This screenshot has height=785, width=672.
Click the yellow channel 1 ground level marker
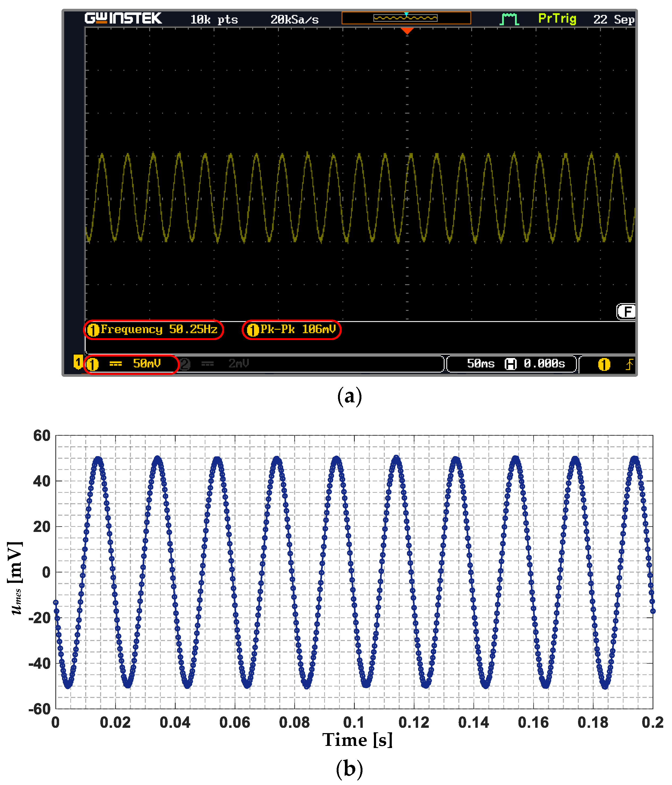[x=78, y=362]
